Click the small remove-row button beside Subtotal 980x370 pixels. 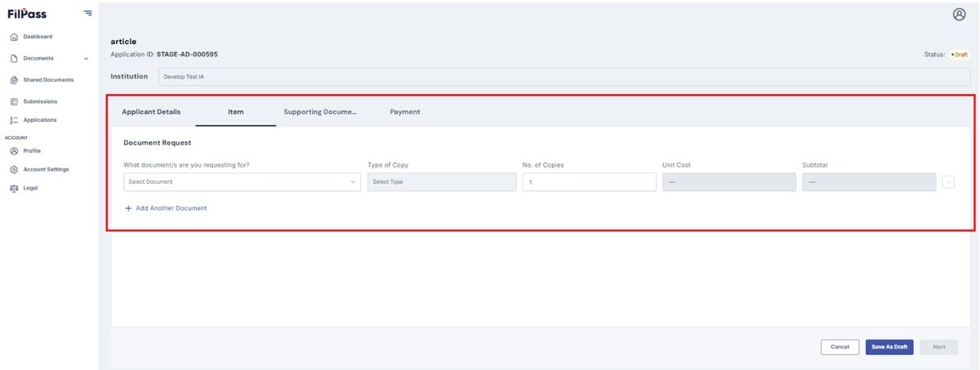tap(948, 182)
